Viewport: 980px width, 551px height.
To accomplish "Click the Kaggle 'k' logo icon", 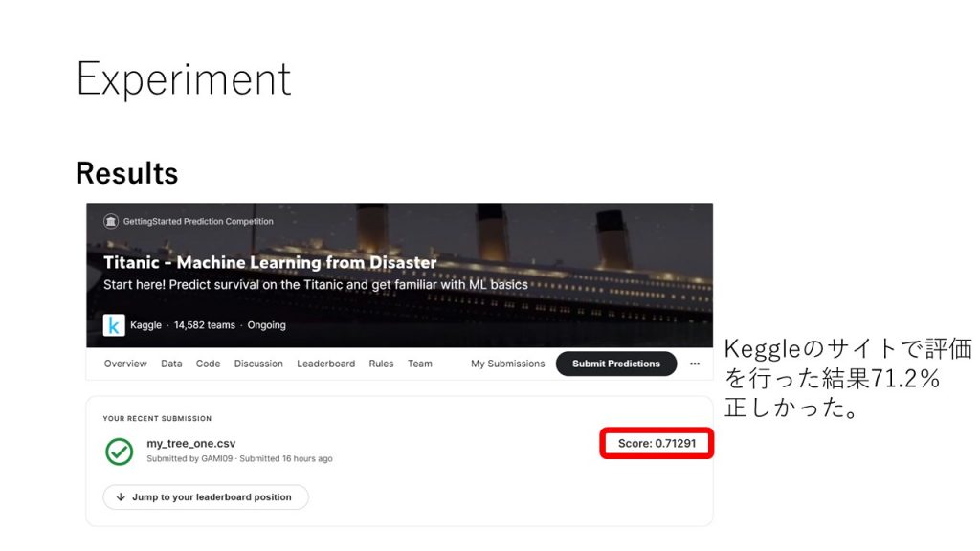I will click(x=114, y=325).
